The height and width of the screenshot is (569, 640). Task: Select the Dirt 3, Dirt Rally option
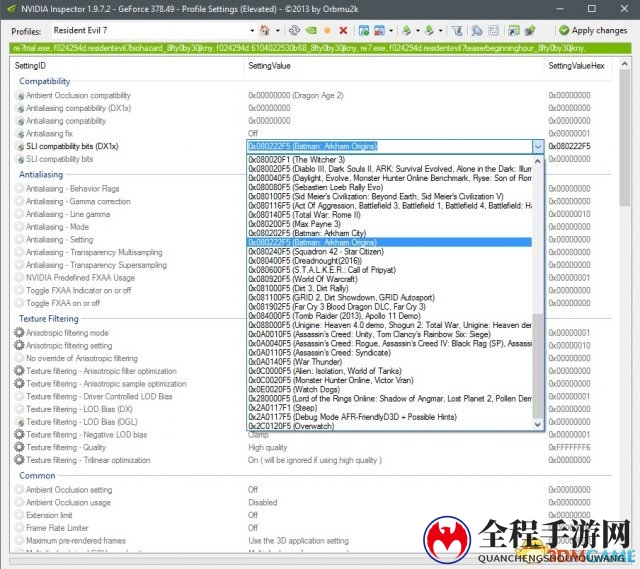(x=389, y=288)
